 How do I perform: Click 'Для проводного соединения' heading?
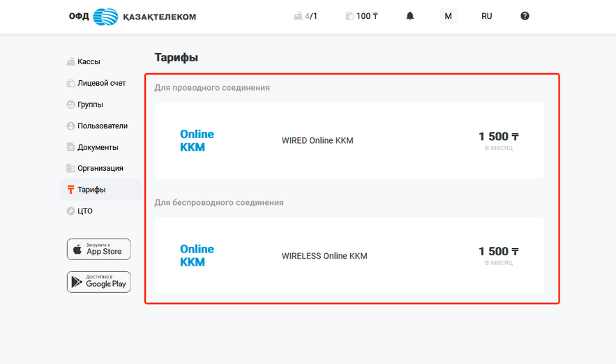(212, 88)
